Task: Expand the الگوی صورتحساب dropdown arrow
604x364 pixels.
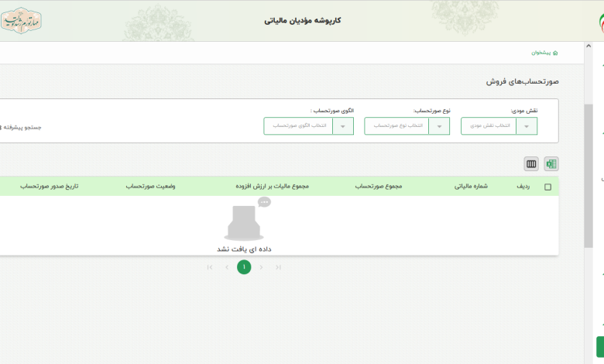Action: [x=343, y=126]
